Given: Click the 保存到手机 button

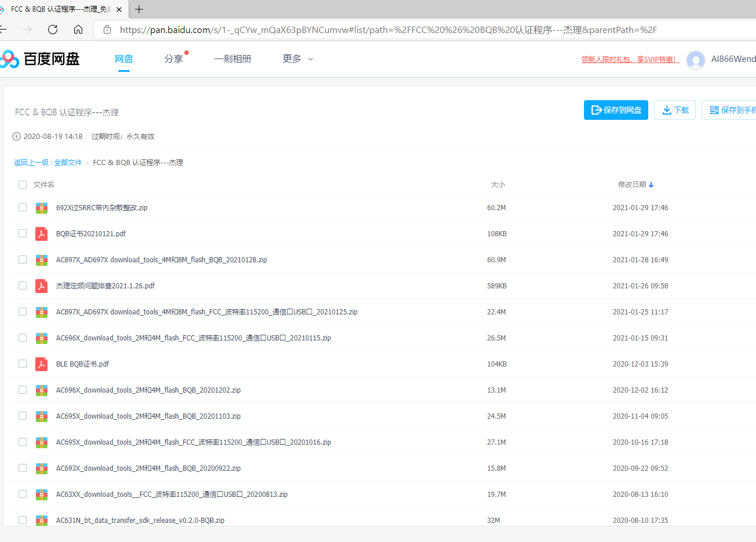Looking at the screenshot, I should click(x=729, y=110).
